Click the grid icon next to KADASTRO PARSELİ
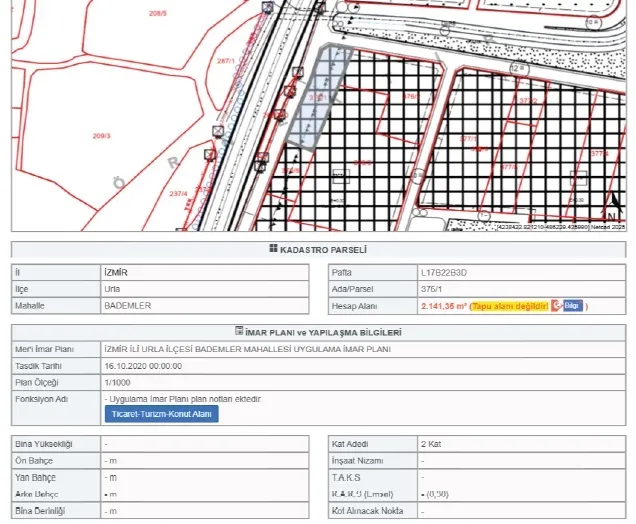 coord(273,249)
